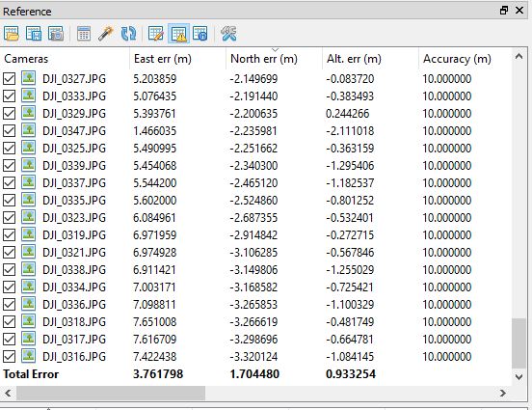Click Total Error North value 1.704480

point(254,374)
